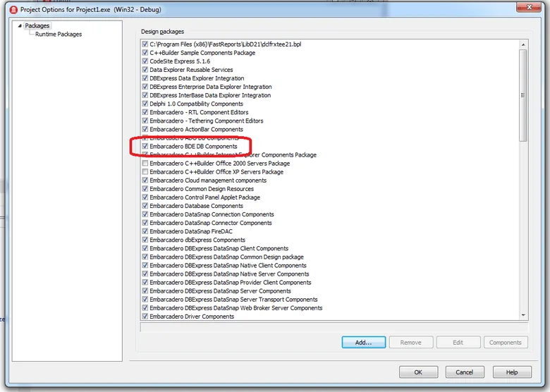Enable C++Builder Office 2000 Servers Package

coord(145,164)
